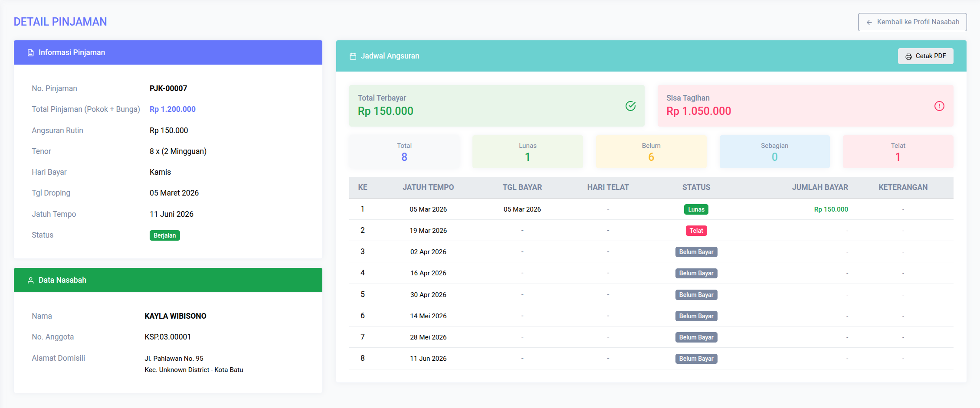Select the Belum summary card
Image resolution: width=980 pixels, height=408 pixels.
[x=651, y=152]
